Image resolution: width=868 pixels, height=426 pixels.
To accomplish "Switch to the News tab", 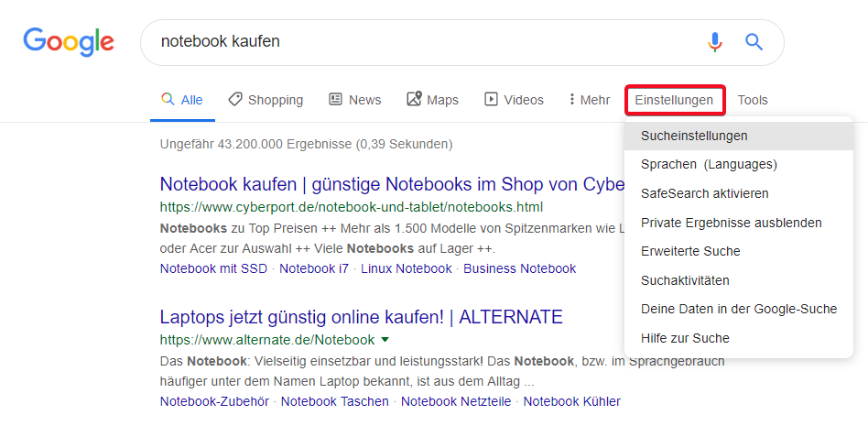I will 355,100.
